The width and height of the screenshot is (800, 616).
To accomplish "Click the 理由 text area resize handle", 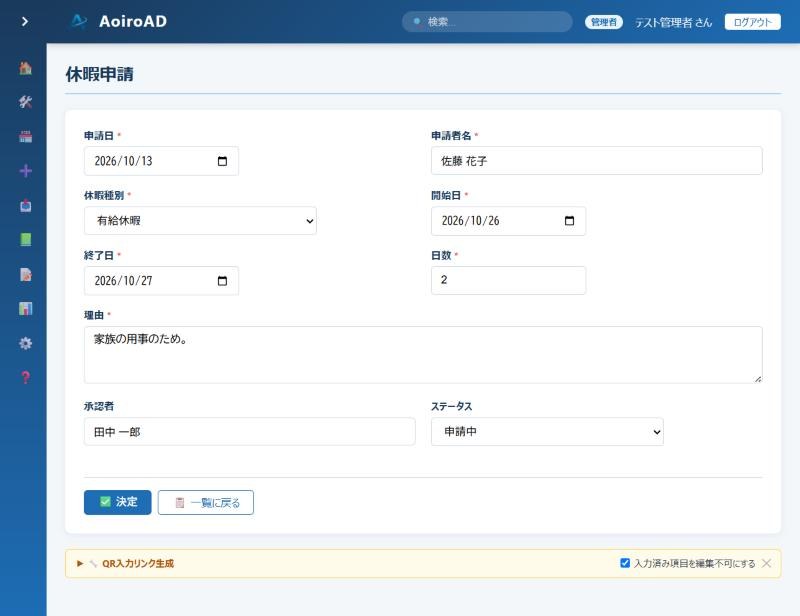I will (x=758, y=379).
